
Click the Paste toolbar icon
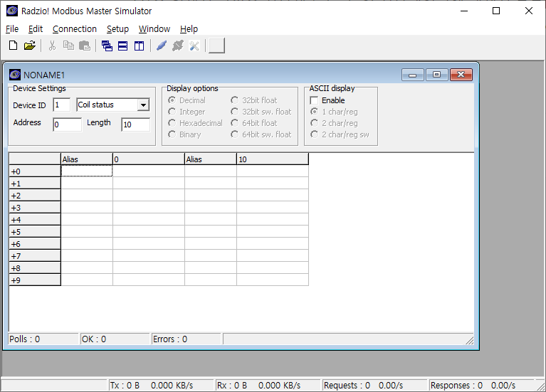coord(85,46)
